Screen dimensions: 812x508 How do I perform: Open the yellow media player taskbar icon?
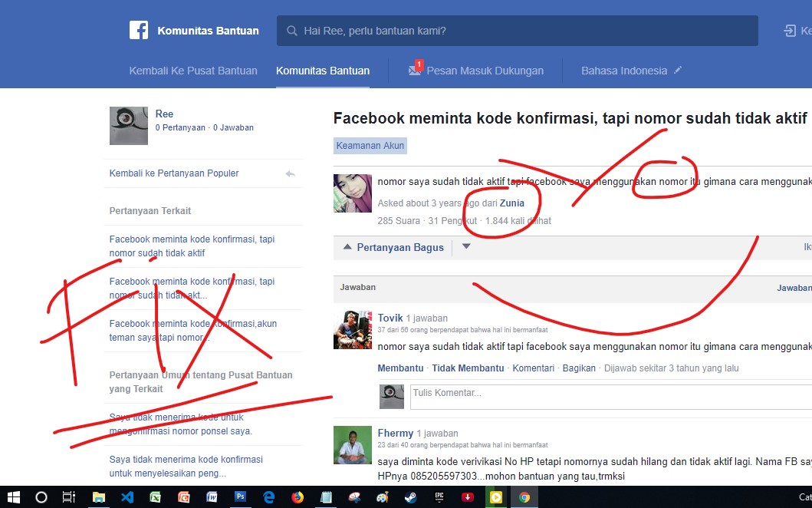[495, 497]
